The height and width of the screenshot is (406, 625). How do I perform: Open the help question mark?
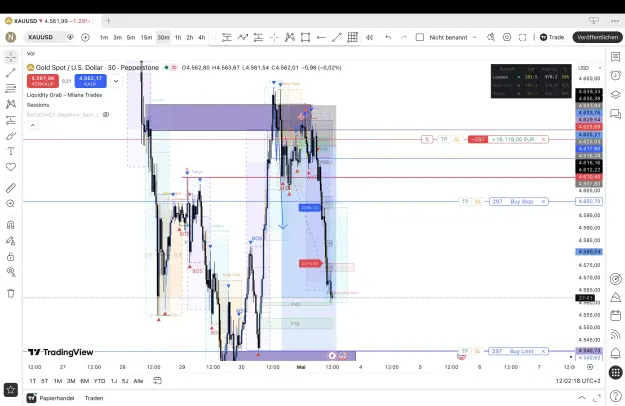615,396
